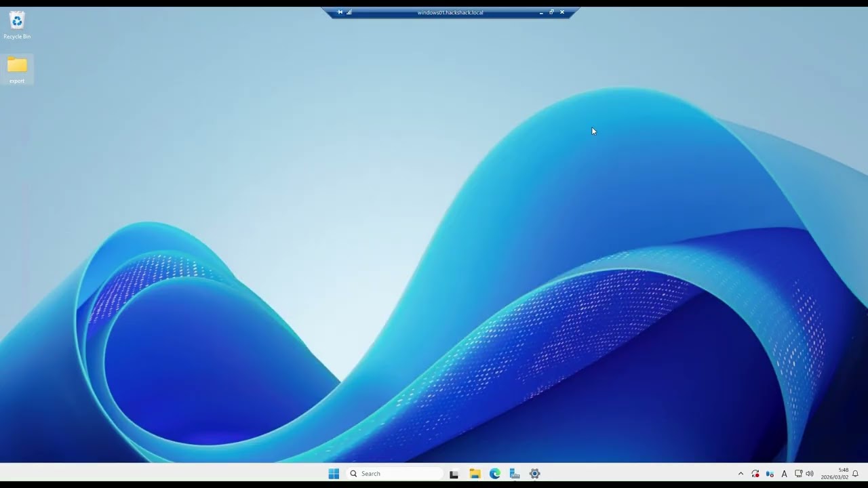Viewport: 868px width, 488px height.
Task: Open the Task View taskbar icon
Action: click(454, 474)
